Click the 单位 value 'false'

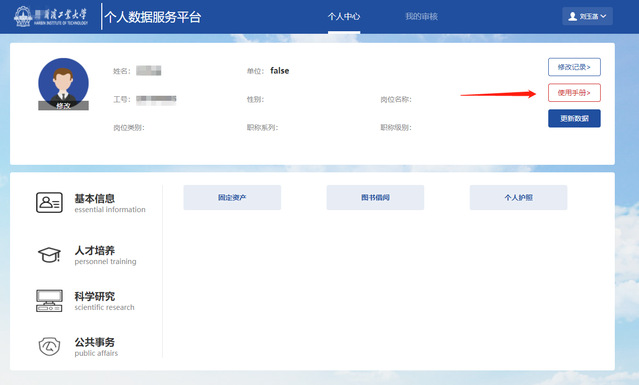coord(280,70)
